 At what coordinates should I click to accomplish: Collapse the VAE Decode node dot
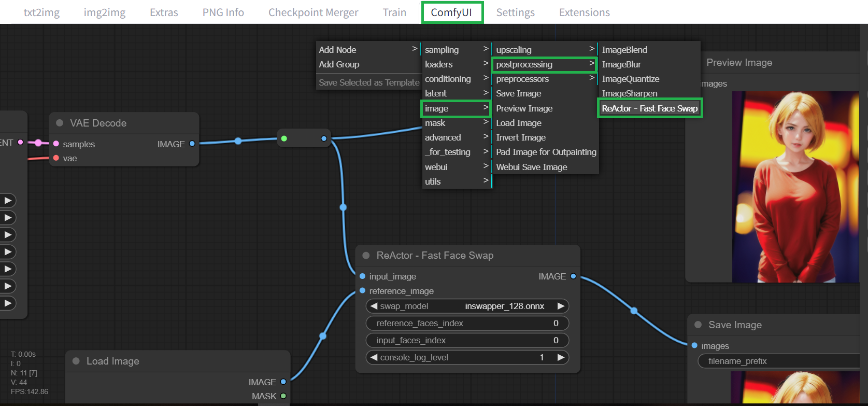(60, 123)
